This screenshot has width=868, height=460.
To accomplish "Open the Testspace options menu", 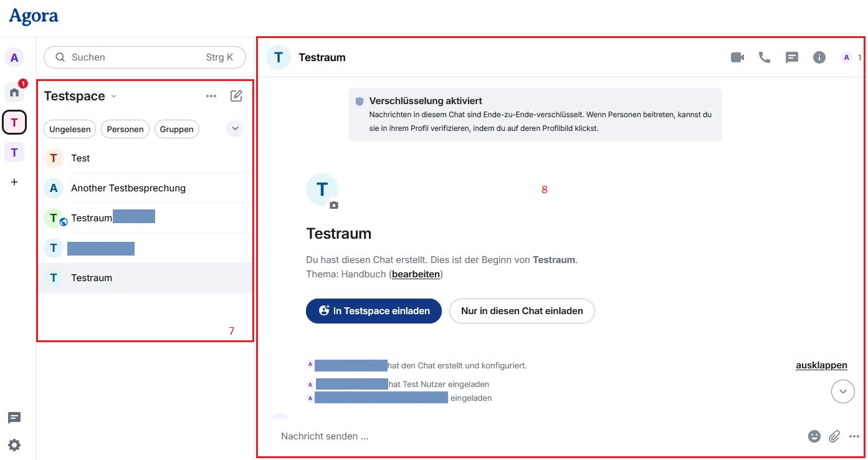I will (x=211, y=96).
